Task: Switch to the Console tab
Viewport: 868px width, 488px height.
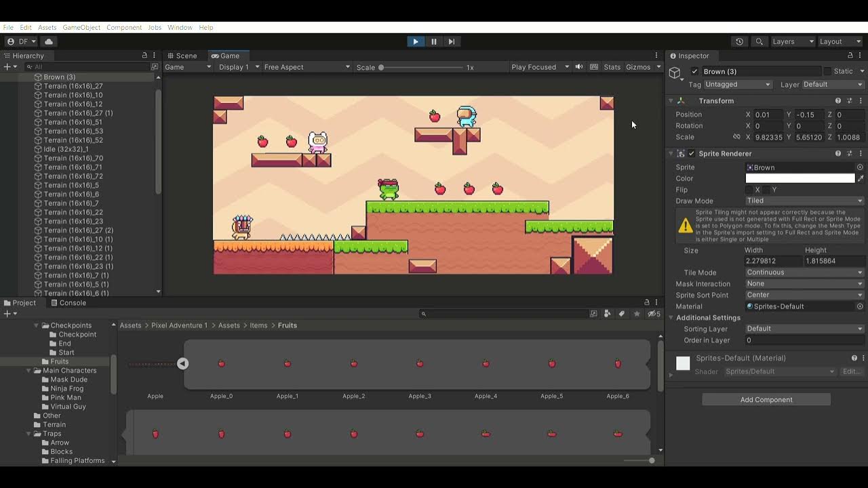Action: 68,303
